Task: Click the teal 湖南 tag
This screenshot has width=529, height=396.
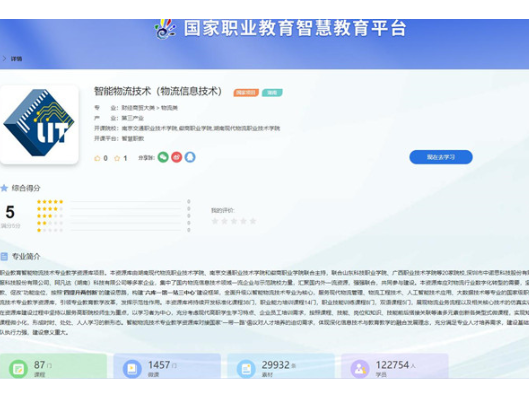Action: tap(272, 92)
